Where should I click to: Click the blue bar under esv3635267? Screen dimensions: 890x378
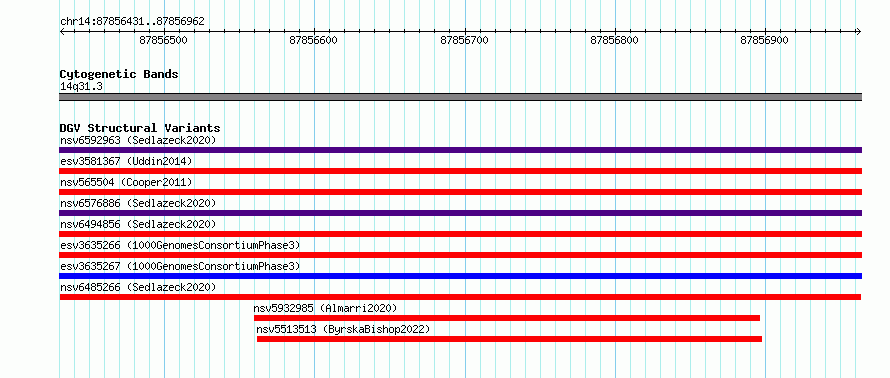[460, 276]
